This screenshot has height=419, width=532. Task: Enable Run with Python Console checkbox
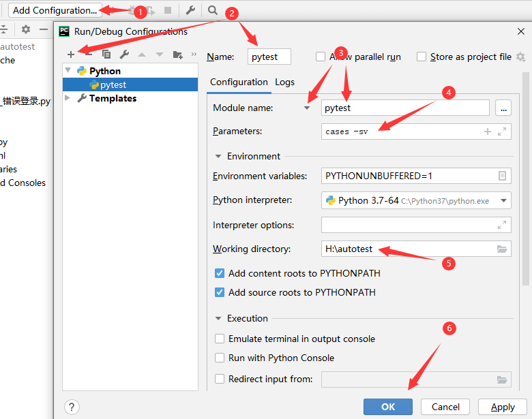(220, 358)
